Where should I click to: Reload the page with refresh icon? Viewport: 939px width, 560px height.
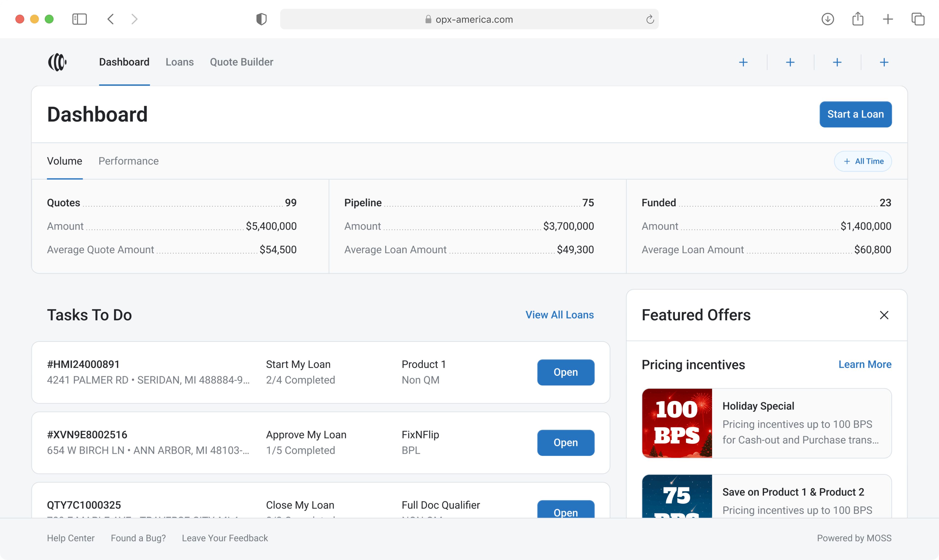[650, 19]
